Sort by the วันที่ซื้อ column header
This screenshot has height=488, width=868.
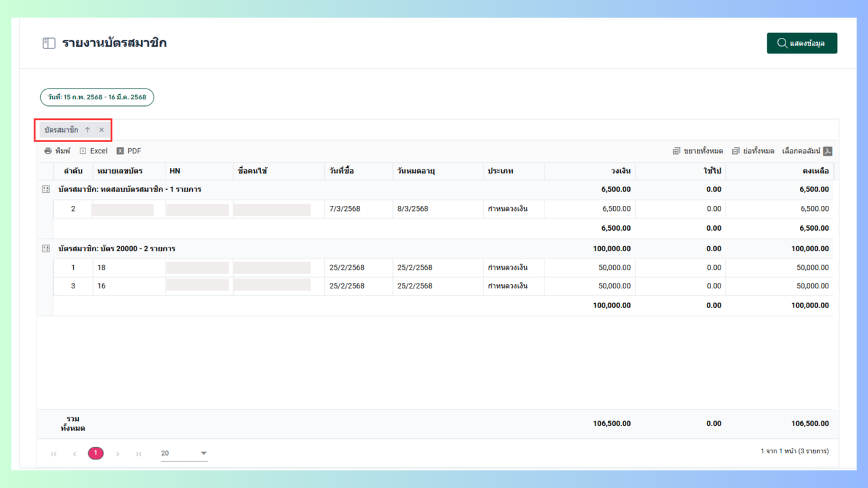[x=359, y=171]
